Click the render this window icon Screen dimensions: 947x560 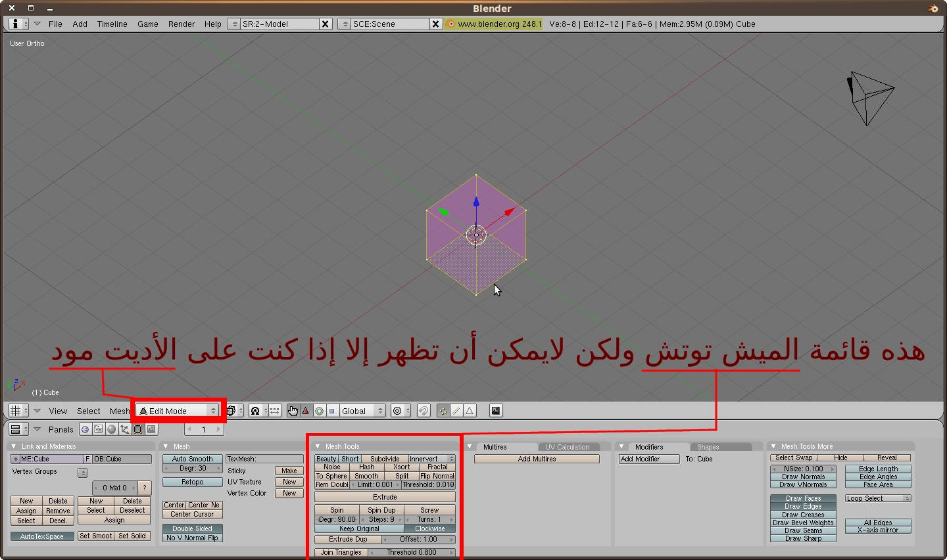point(496,411)
